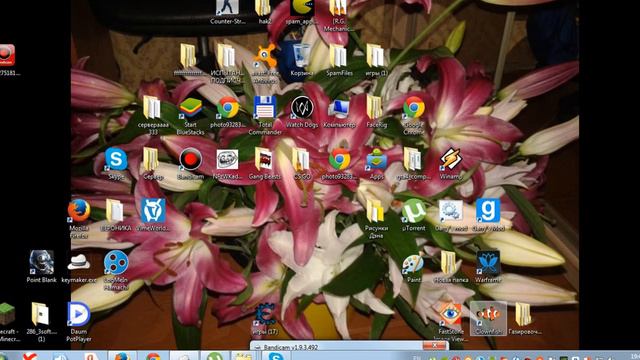
Task: Run keymaker.exe
Action: 79,268
